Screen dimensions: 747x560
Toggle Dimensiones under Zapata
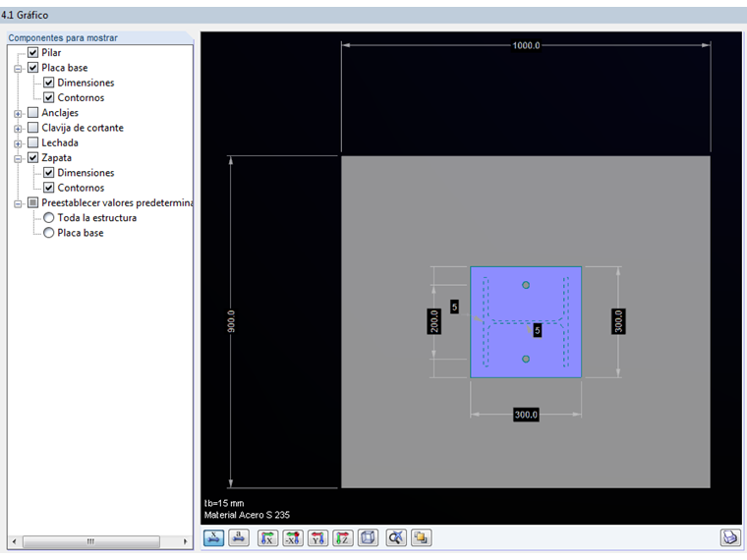[48, 172]
